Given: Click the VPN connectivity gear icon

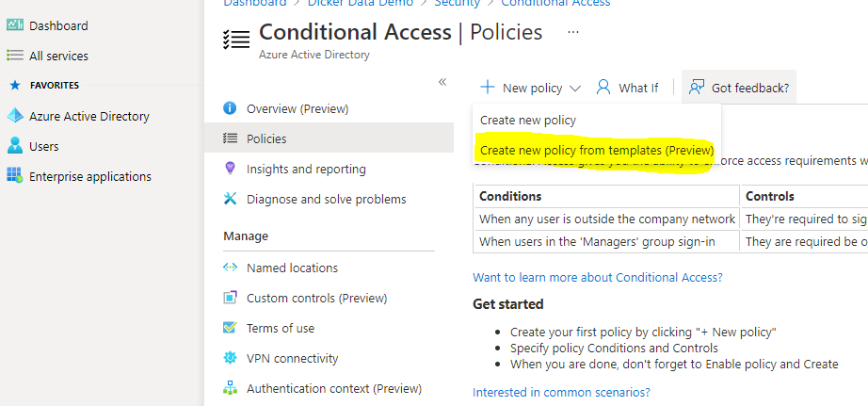Looking at the screenshot, I should coord(230,358).
